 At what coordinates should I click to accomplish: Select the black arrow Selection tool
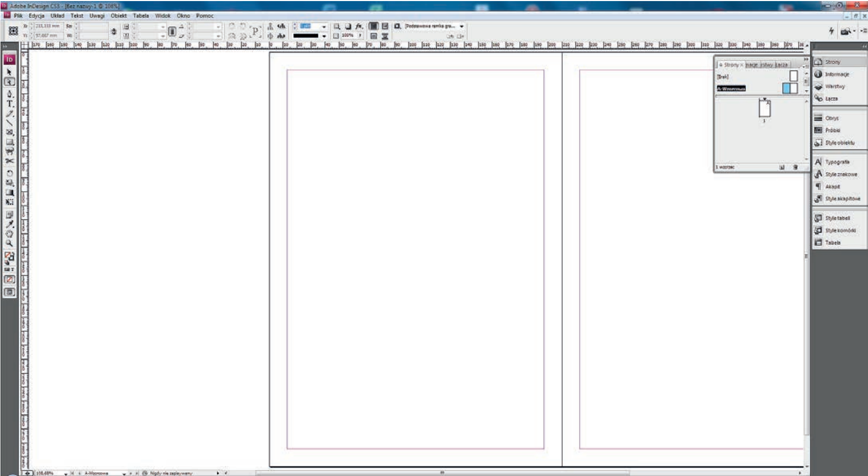(9, 72)
